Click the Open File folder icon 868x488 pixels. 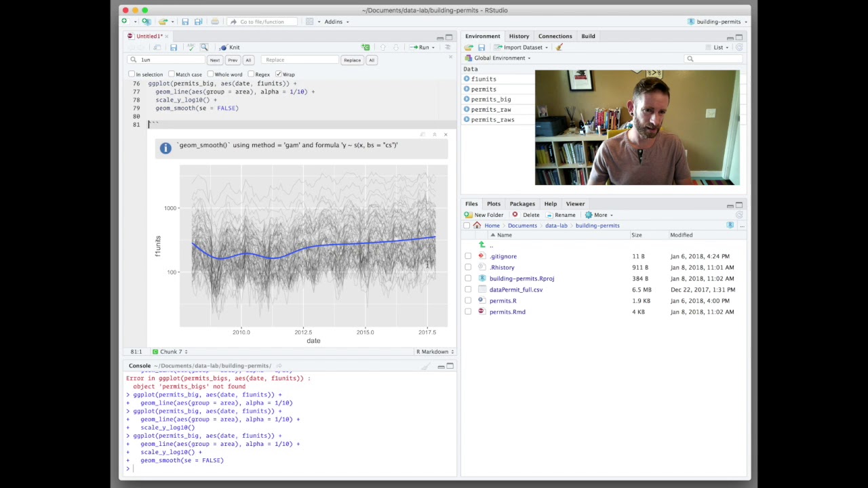(x=163, y=22)
